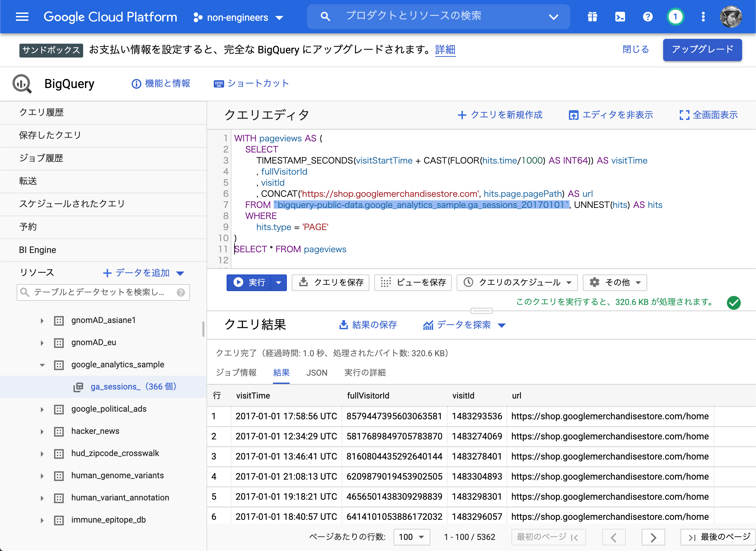
Task: Click the search magnifier in header search bar
Action: coord(325,16)
